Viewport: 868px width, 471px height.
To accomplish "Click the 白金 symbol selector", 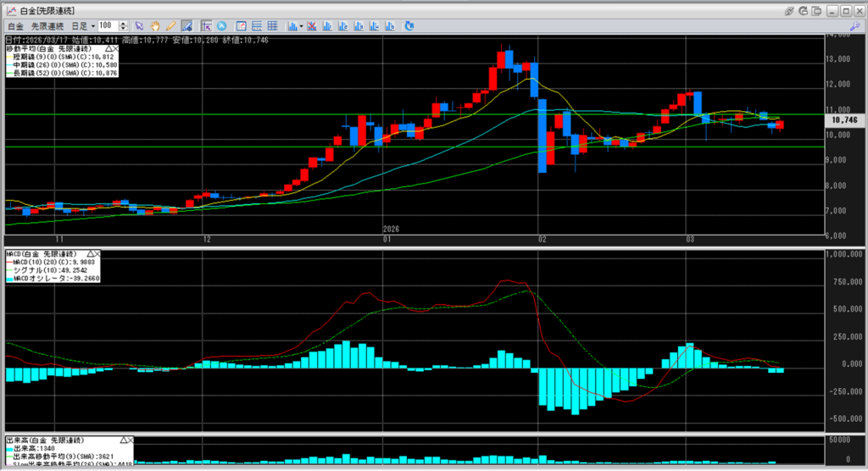I will coord(15,26).
